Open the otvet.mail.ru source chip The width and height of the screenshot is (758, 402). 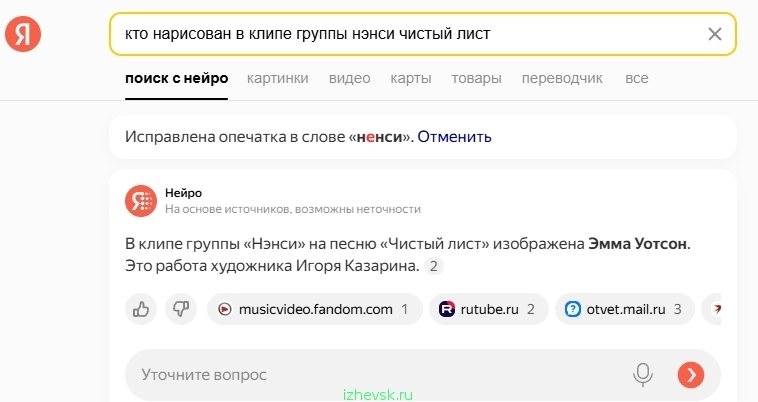click(x=625, y=309)
